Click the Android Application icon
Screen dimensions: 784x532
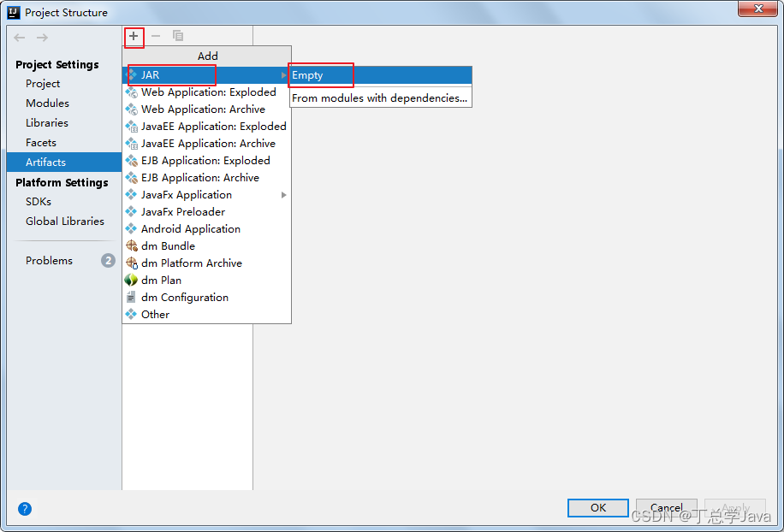(x=131, y=228)
